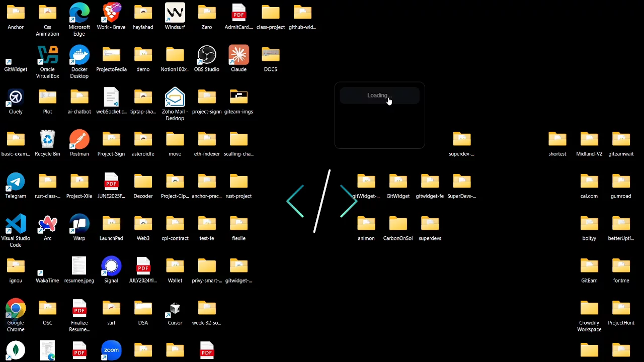Screen dimensions: 644x362
Task: Open Zoho Mail - Desktop icon
Action: click(x=175, y=98)
